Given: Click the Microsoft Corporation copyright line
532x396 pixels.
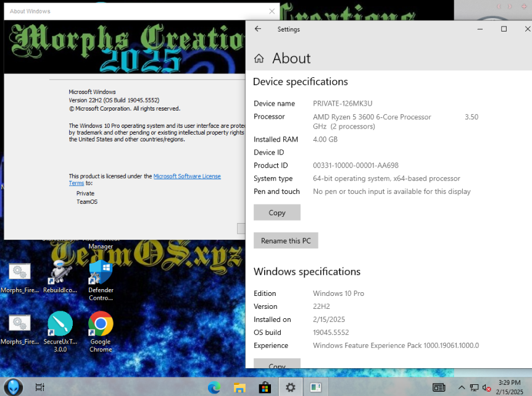Looking at the screenshot, I should click(x=124, y=109).
